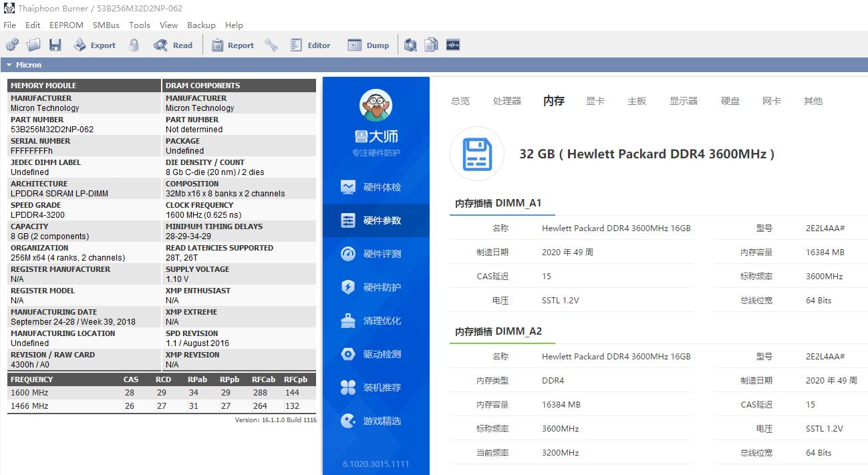Toggle the write-protection lock icon

point(134,45)
